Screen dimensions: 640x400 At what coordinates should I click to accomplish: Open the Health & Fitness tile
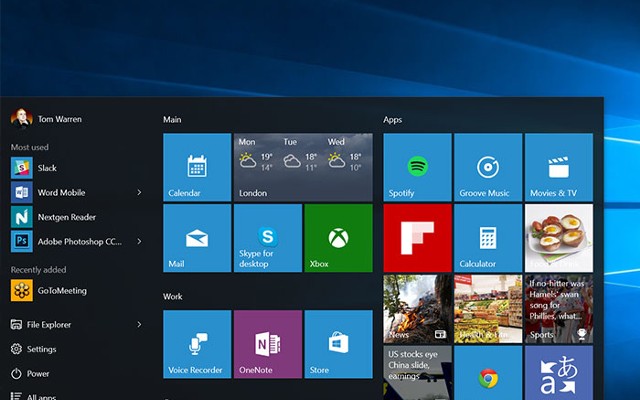coord(488,309)
